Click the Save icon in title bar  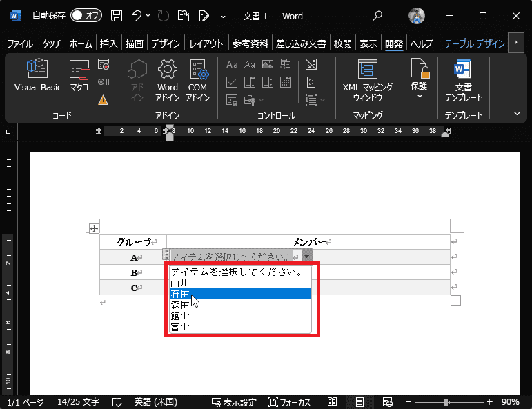tap(117, 15)
